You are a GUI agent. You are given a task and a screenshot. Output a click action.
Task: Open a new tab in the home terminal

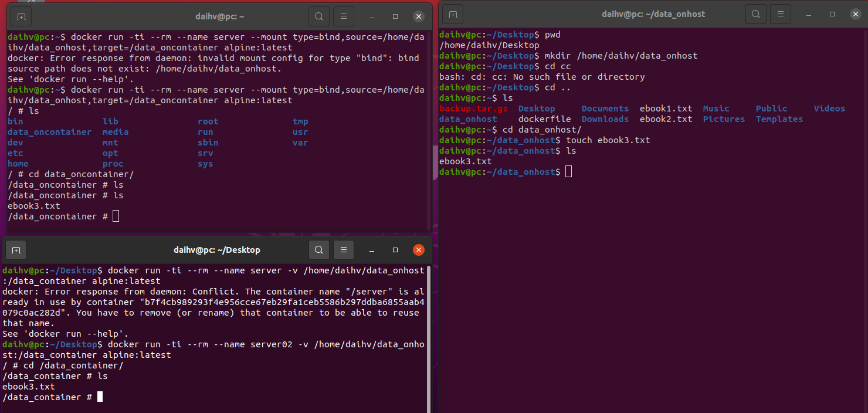pyautogui.click(x=21, y=16)
